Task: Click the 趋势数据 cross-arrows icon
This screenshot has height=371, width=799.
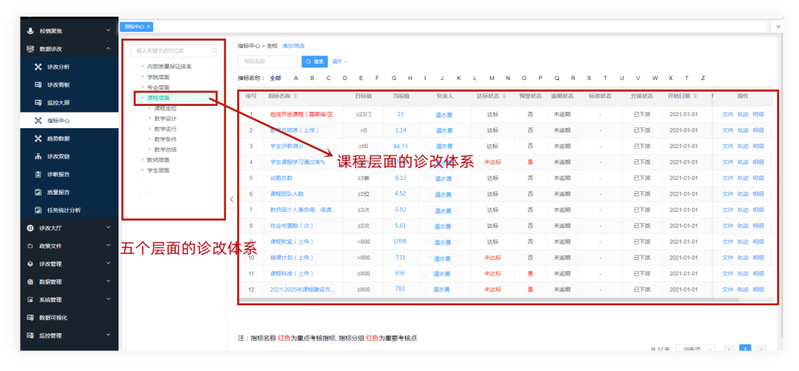Action: 38,139
